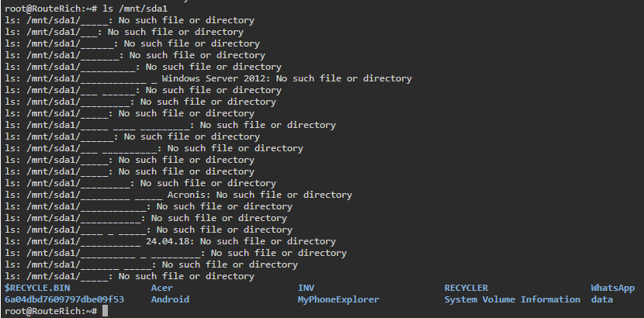The height and width of the screenshot is (318, 644).
Task: Click the INV directory name
Action: pos(306,288)
